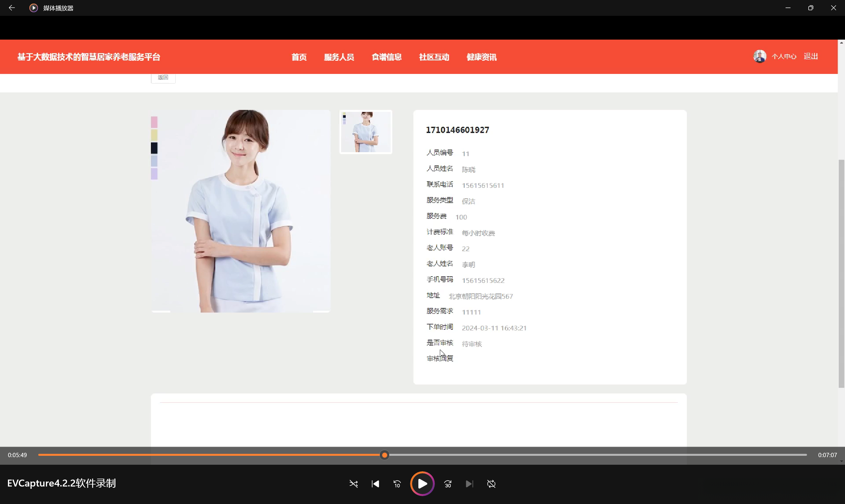Click the 个人中心 link

pos(784,56)
